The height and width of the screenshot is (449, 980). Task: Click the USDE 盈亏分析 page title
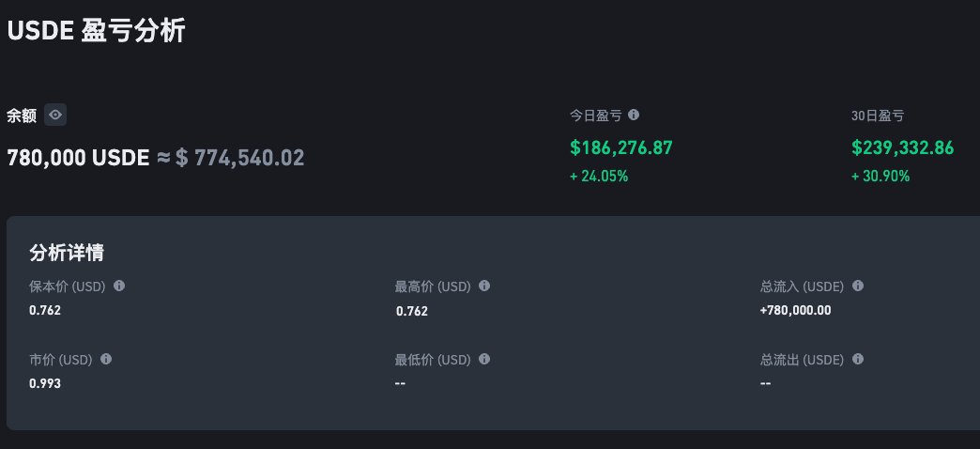click(96, 30)
